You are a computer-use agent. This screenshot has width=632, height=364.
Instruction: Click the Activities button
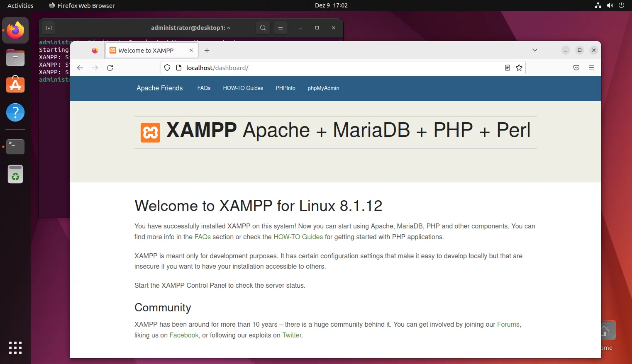[x=20, y=5]
